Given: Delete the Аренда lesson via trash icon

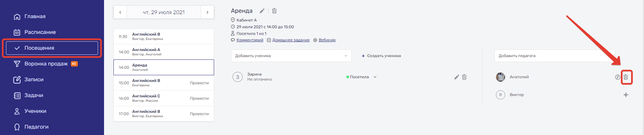Looking at the screenshot, I should pyautogui.click(x=274, y=11).
